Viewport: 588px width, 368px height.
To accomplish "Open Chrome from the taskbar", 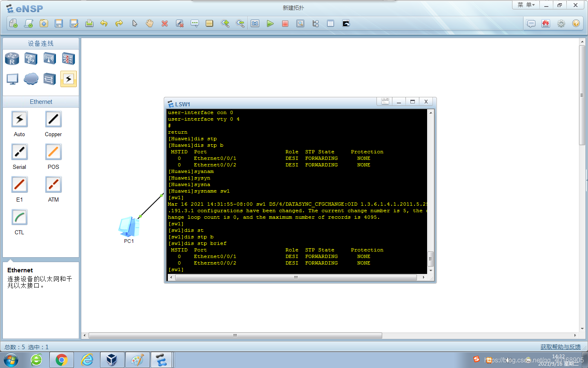I will pyautogui.click(x=62, y=360).
